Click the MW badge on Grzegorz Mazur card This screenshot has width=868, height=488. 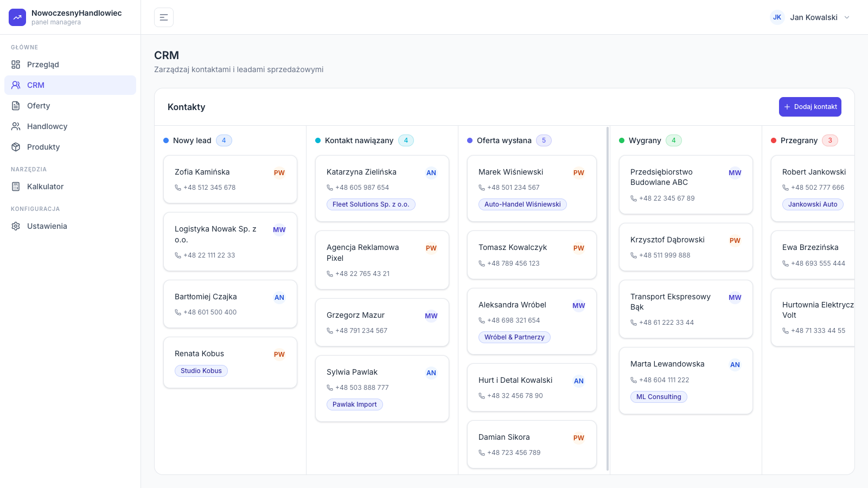coord(431,316)
